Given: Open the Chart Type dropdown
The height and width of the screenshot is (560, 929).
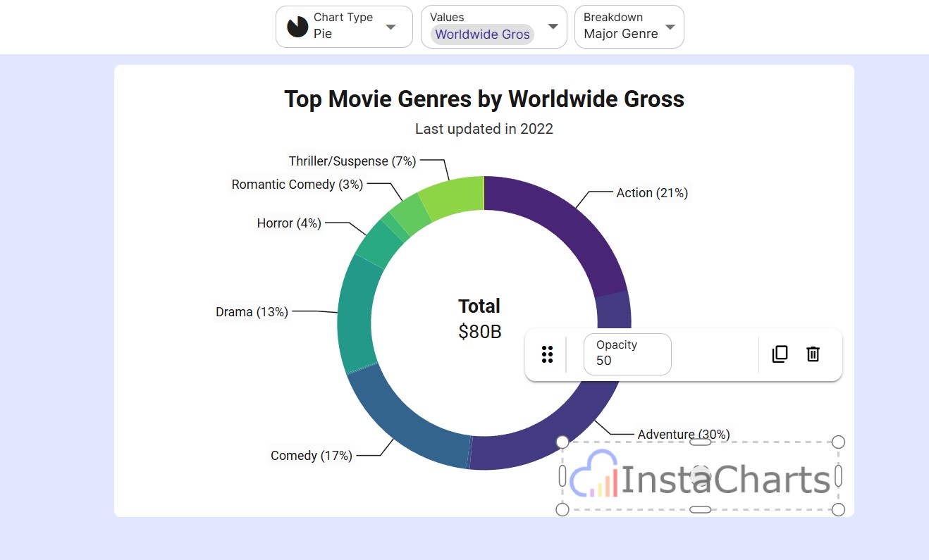Looking at the screenshot, I should pos(390,27).
